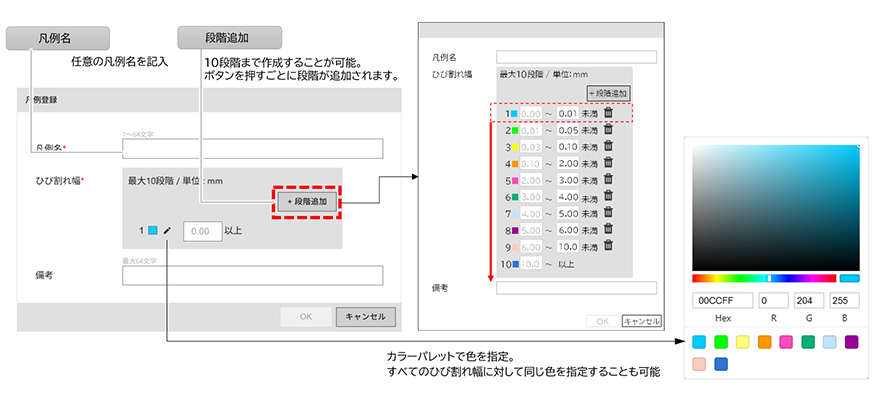This screenshot has width=880, height=400.
Task: Select the orange preset color swatch
Action: coord(765,342)
